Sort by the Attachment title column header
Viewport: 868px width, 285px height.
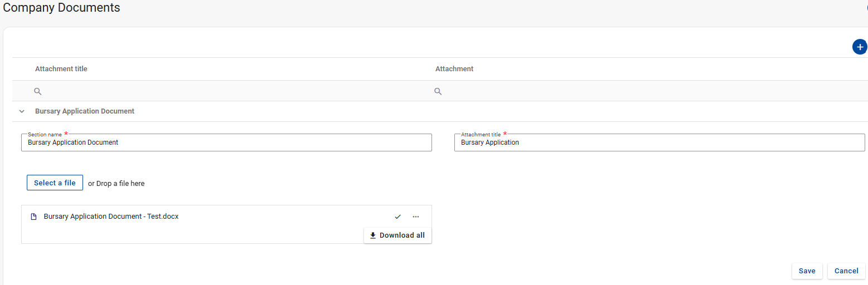[x=61, y=69]
